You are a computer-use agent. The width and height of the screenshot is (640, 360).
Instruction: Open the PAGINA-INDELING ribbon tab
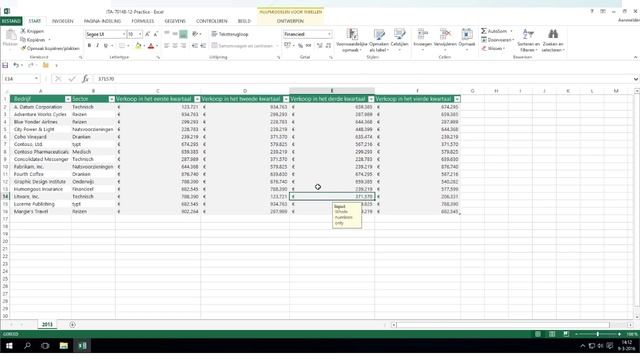(x=102, y=21)
